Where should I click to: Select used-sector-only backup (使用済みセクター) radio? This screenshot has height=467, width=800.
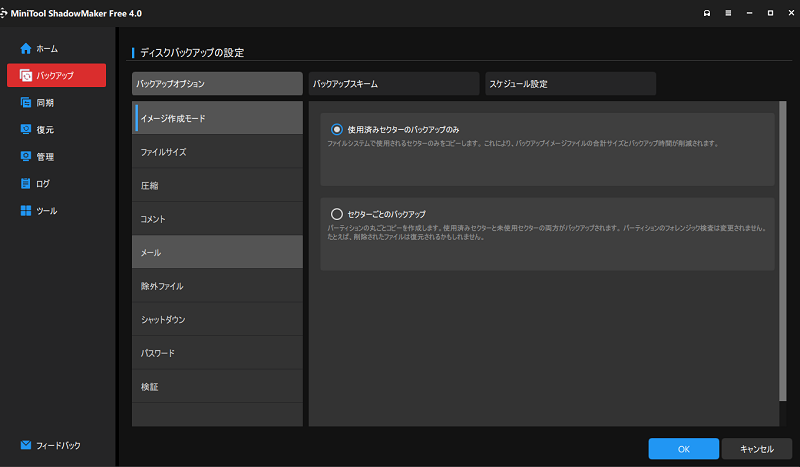pyautogui.click(x=337, y=130)
